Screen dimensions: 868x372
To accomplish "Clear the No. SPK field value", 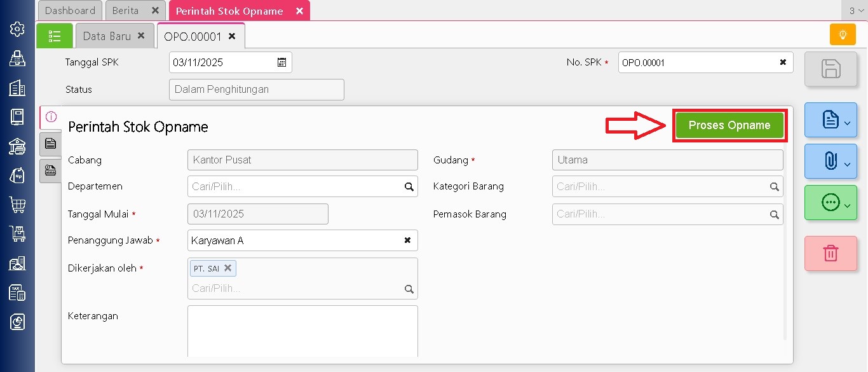I will click(x=783, y=62).
